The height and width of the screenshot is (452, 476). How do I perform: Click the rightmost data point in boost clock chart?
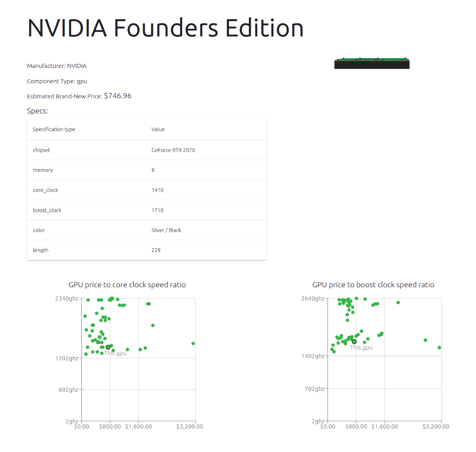tap(439, 348)
